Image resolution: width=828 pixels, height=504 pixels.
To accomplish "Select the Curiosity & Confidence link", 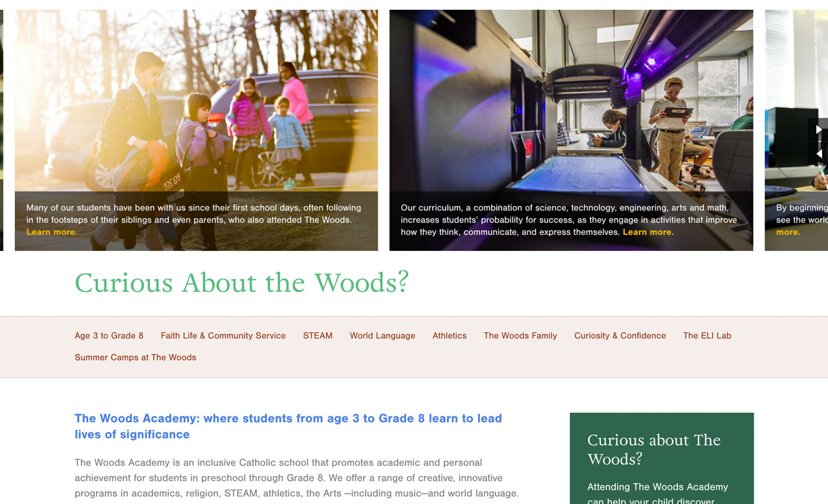I will click(620, 335).
